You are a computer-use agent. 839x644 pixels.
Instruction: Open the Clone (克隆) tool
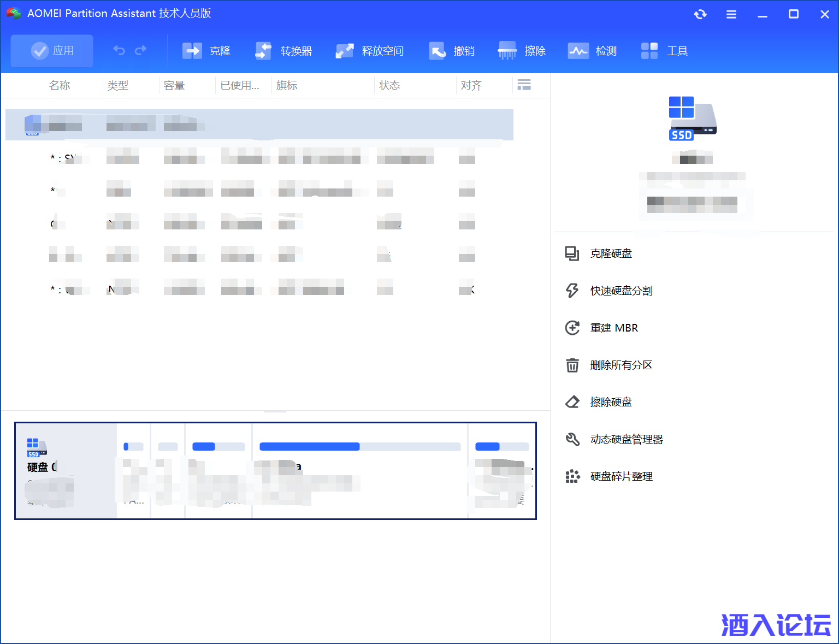tap(206, 51)
